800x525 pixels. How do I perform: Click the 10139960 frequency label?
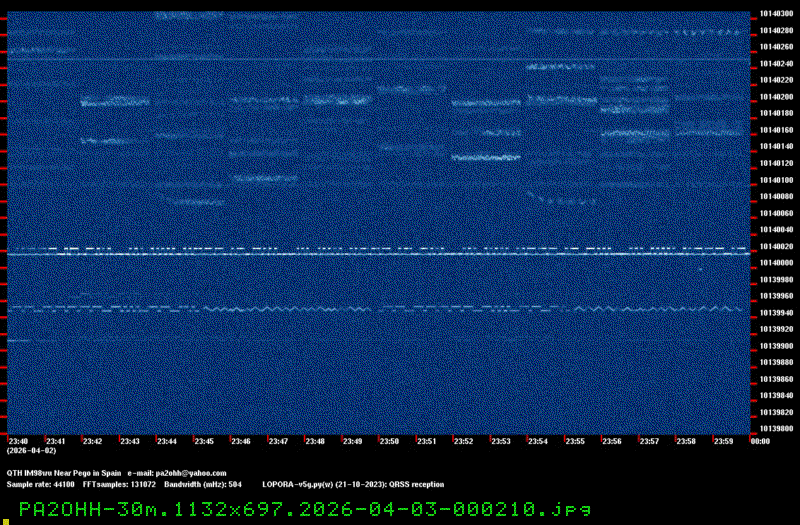[777, 296]
